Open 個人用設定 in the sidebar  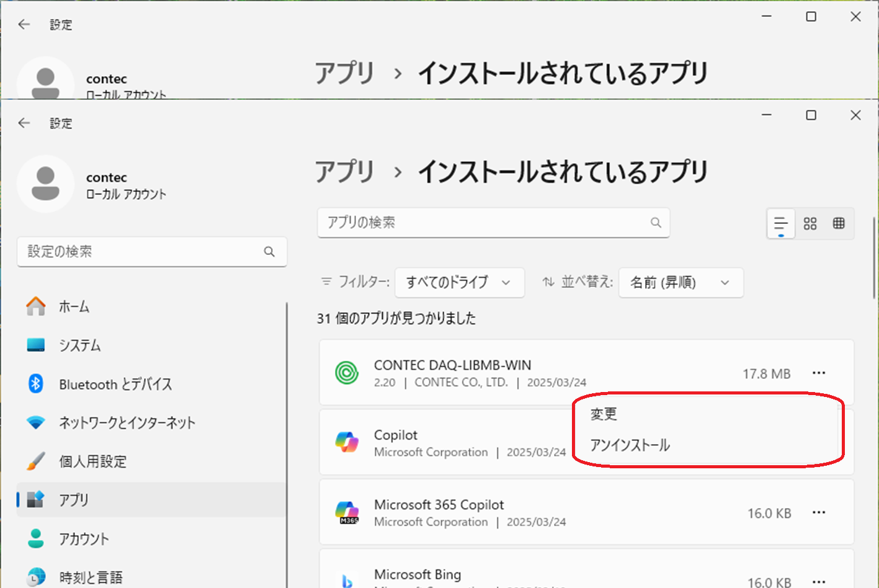151,461
